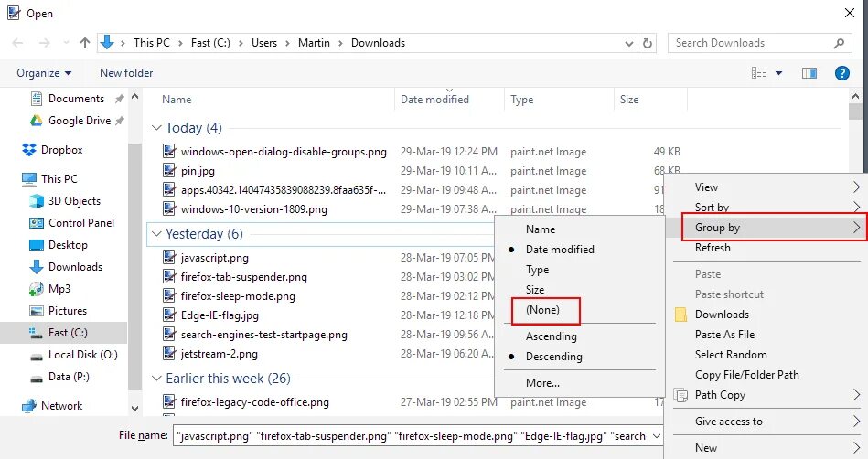Select windows-10-version-1809.png file
The height and width of the screenshot is (459, 868).
(x=253, y=209)
